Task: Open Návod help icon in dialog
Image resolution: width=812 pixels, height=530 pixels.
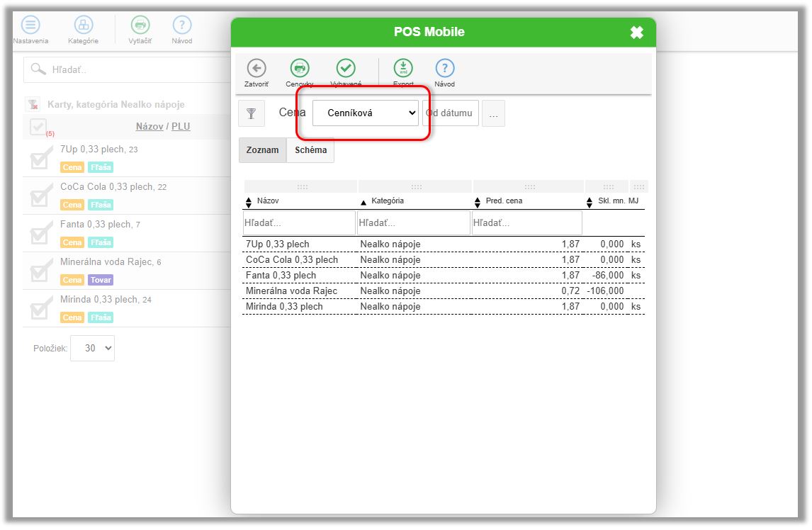Action: 444,69
